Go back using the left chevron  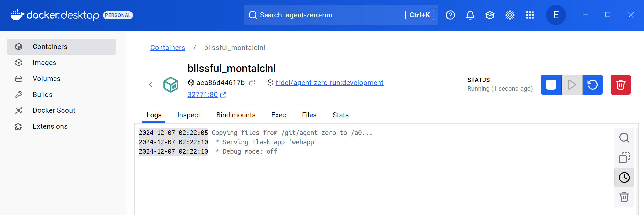(150, 85)
